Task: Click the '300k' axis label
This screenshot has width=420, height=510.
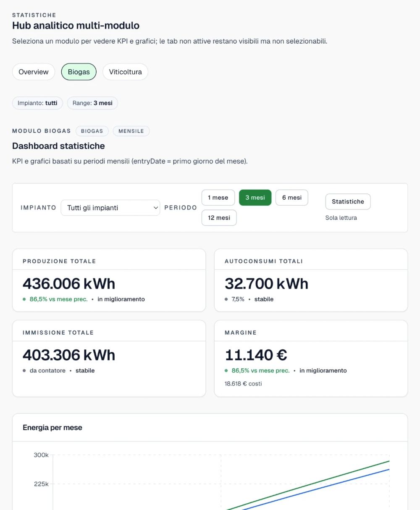Action: [x=41, y=455]
